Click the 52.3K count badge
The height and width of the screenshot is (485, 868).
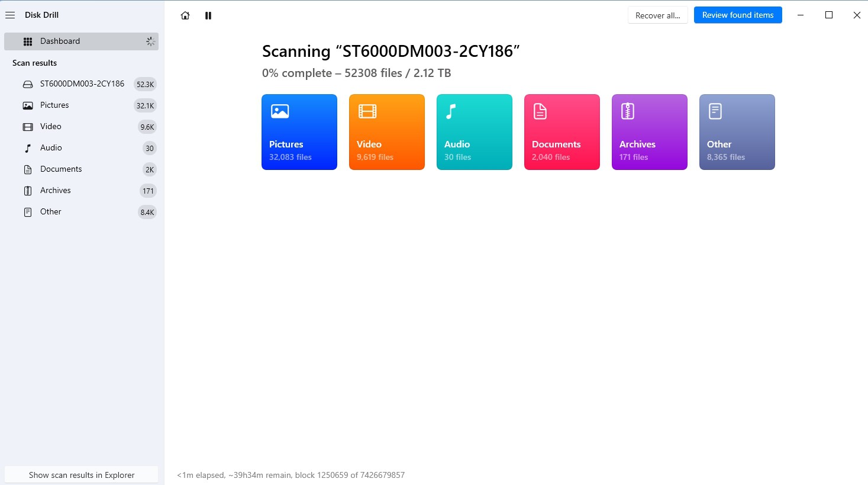pos(145,84)
